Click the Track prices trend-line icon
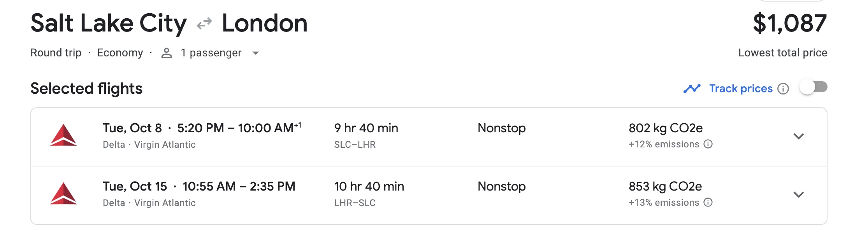 point(692,89)
